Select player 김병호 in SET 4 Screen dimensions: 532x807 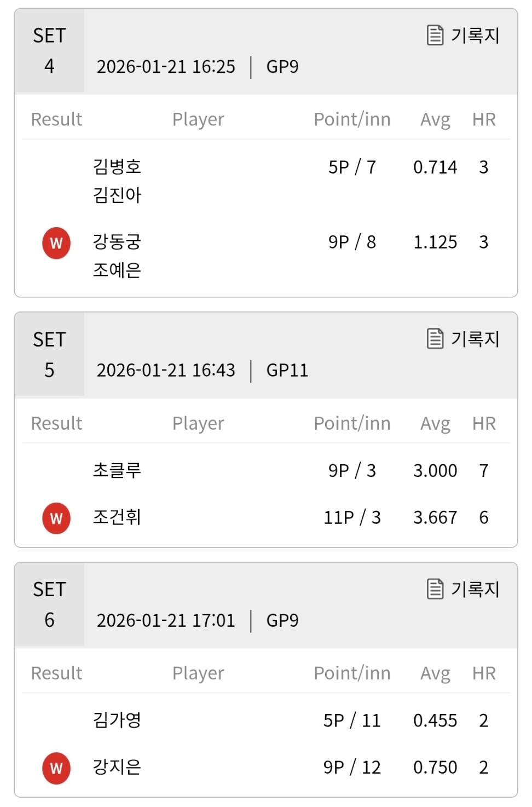117,166
